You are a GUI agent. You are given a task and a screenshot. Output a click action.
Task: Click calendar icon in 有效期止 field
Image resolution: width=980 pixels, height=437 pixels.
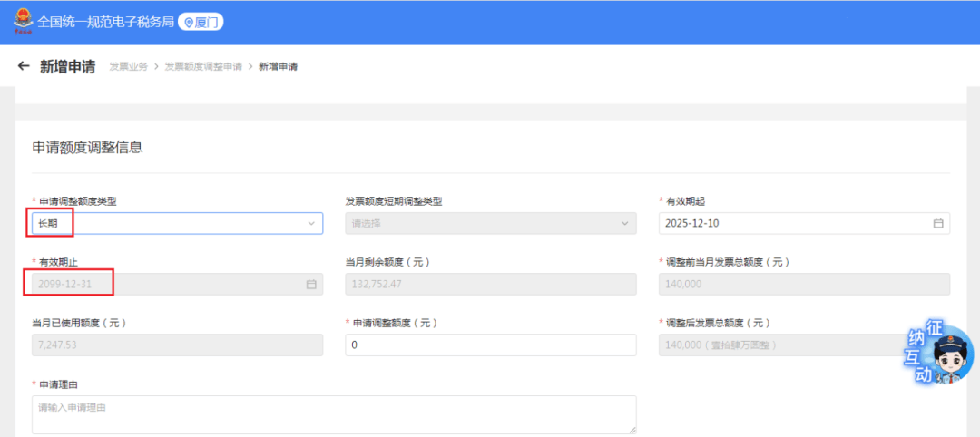point(311,284)
